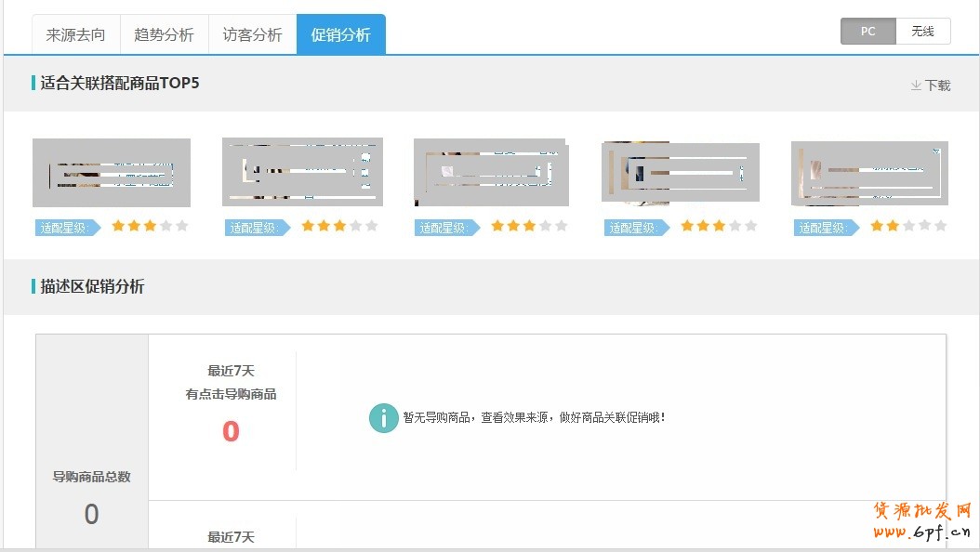Set second product rating by clicking its fourth star

pyautogui.click(x=354, y=226)
